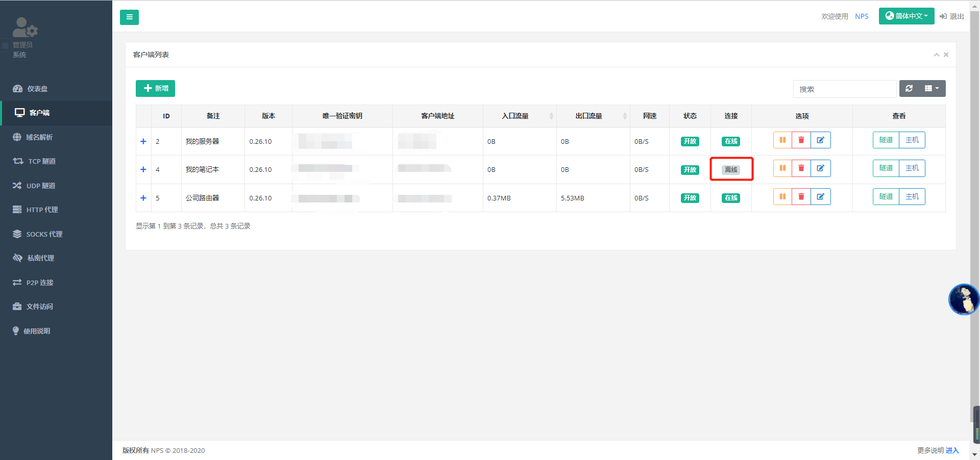
Task: Click the floating avatar icon at right
Action: pyautogui.click(x=963, y=299)
